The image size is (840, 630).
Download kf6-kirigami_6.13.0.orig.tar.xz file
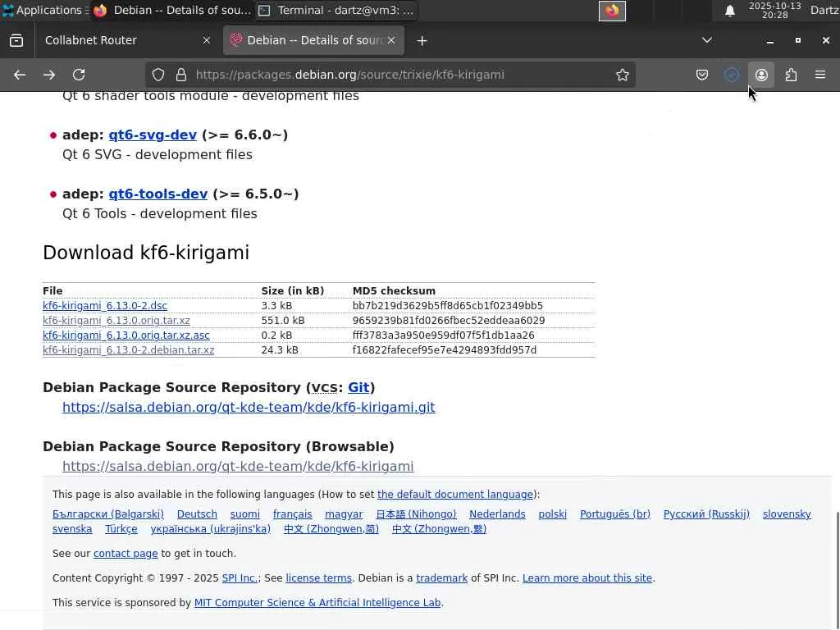(x=116, y=321)
